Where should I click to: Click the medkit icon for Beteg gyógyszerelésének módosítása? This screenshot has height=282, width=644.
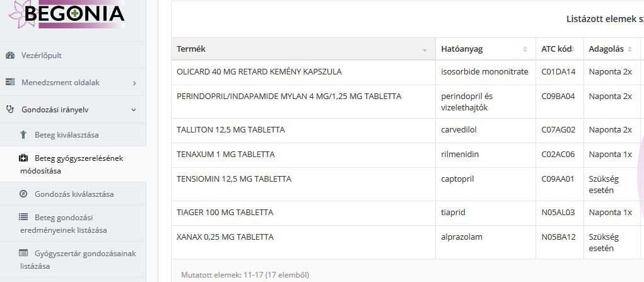click(23, 158)
